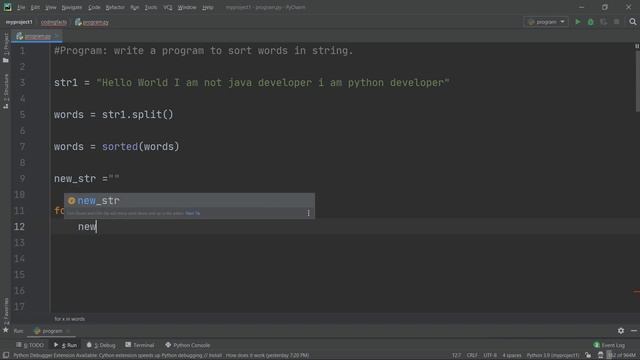Image resolution: width=640 pixels, height=360 pixels.
Task: Open the Window menu
Action: (x=187, y=7)
